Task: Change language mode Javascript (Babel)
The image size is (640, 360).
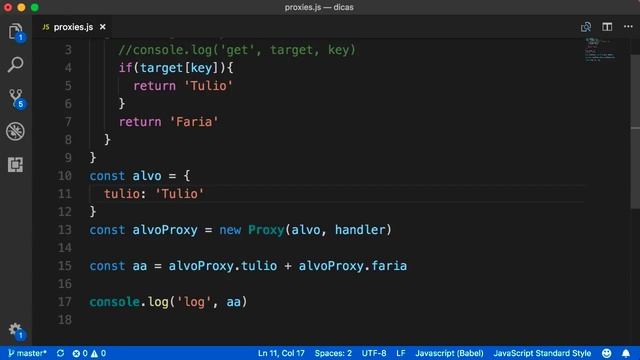Action: pyautogui.click(x=449, y=353)
